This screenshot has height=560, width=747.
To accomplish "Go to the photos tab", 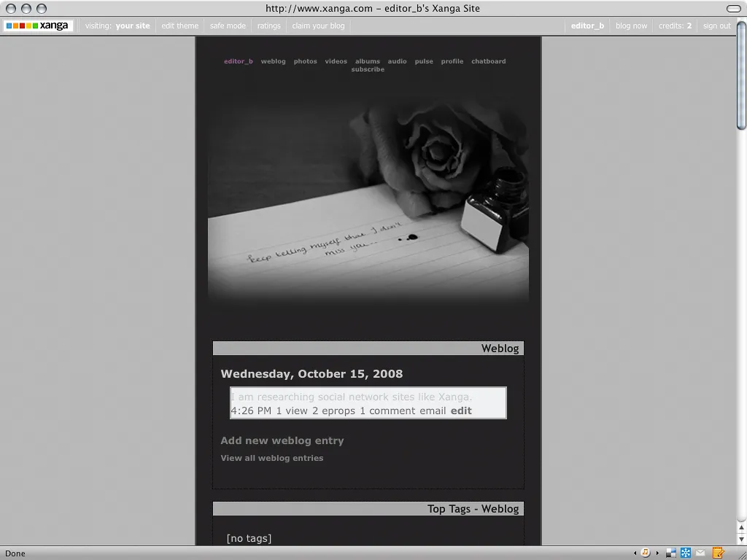I will pyautogui.click(x=305, y=61).
